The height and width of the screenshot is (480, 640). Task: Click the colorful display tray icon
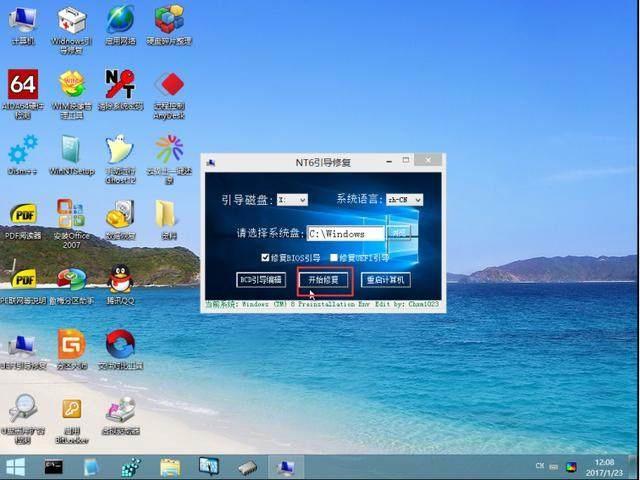pyautogui.click(x=572, y=467)
